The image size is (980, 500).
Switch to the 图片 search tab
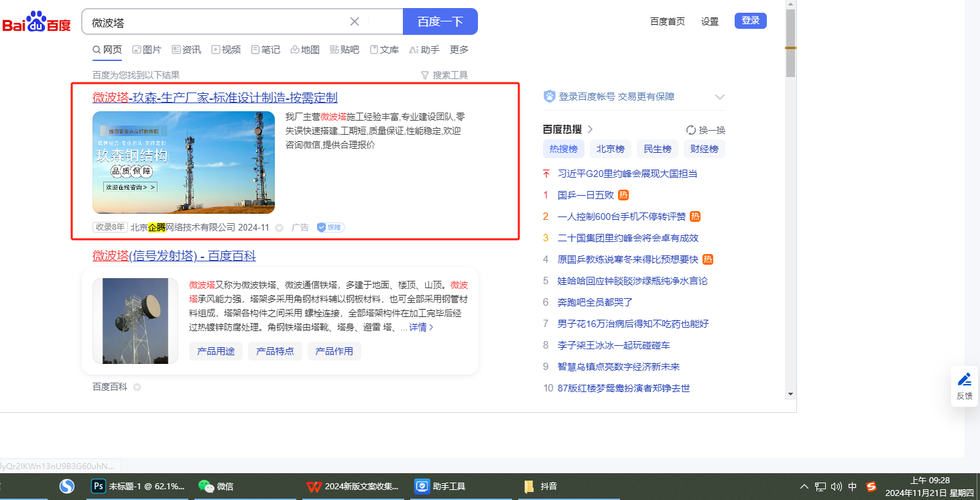tap(147, 50)
